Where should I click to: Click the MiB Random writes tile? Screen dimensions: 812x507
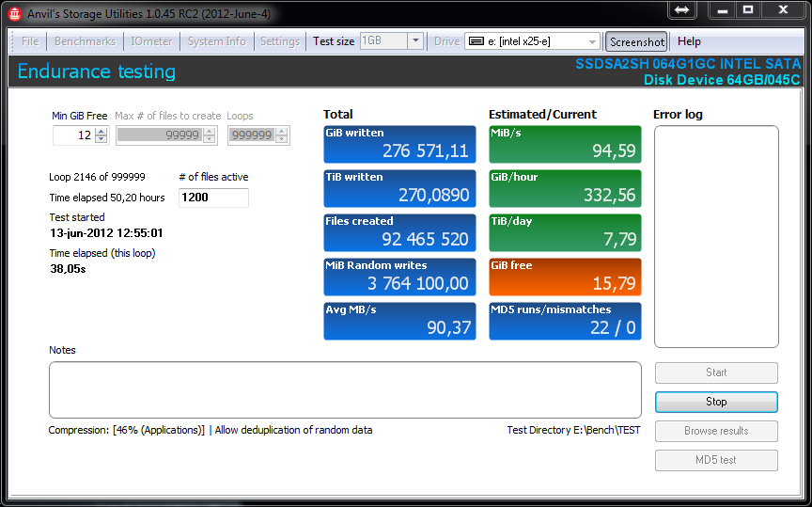click(x=399, y=277)
